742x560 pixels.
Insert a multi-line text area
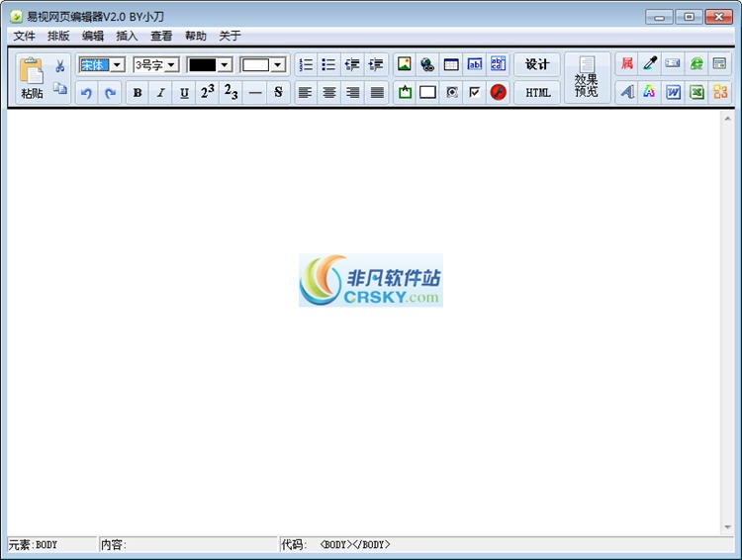pos(498,64)
